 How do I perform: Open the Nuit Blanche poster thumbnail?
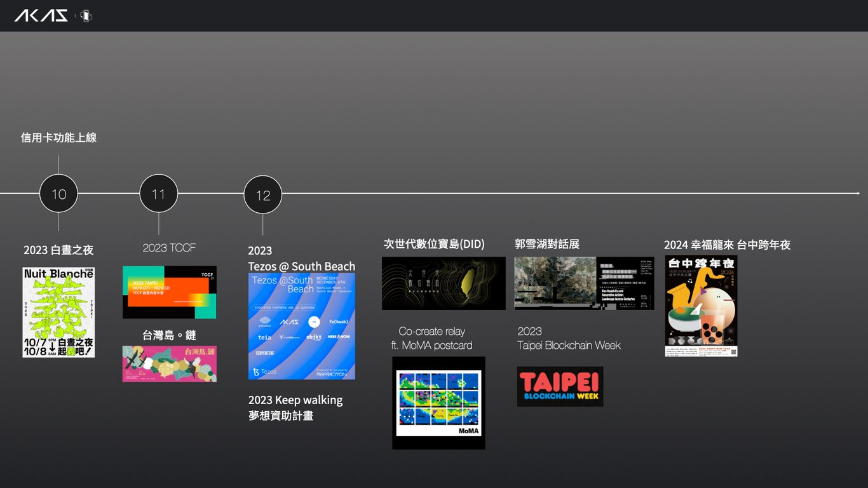(58, 312)
